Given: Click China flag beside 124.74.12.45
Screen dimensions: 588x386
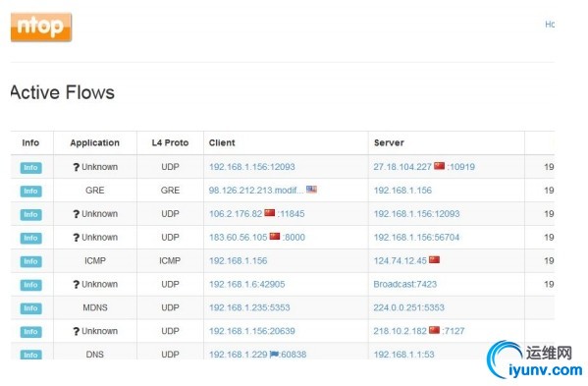Looking at the screenshot, I should coord(434,259).
